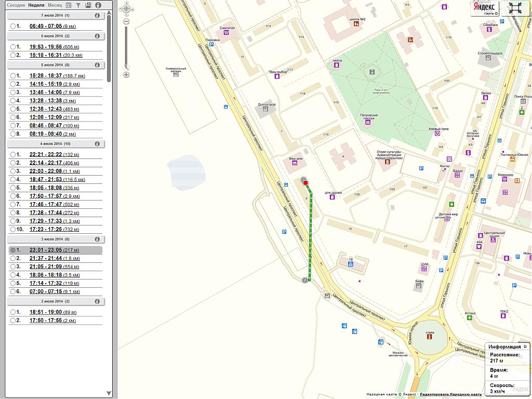Select radio for trip 18:51 - 19:00
The height and width of the screenshot is (399, 532).
13,312
